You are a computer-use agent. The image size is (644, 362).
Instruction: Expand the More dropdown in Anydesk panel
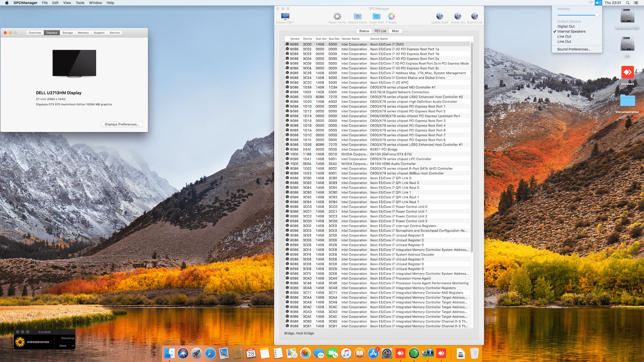click(x=67, y=346)
